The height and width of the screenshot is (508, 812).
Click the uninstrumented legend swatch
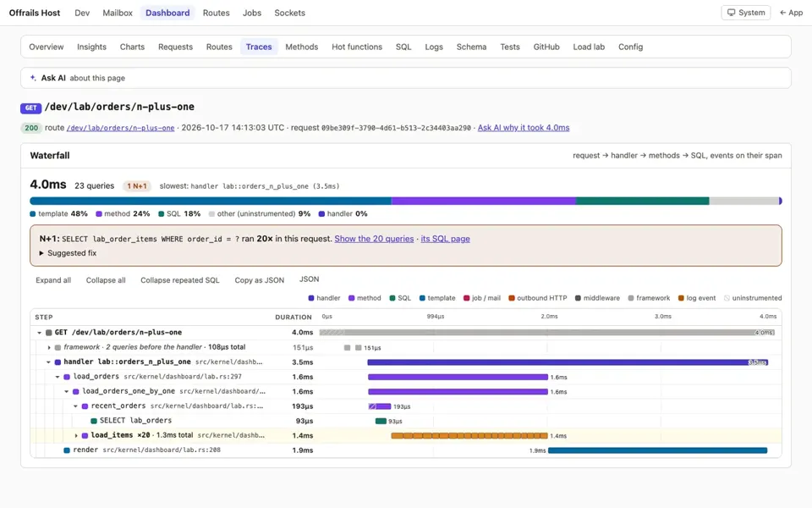(x=727, y=298)
